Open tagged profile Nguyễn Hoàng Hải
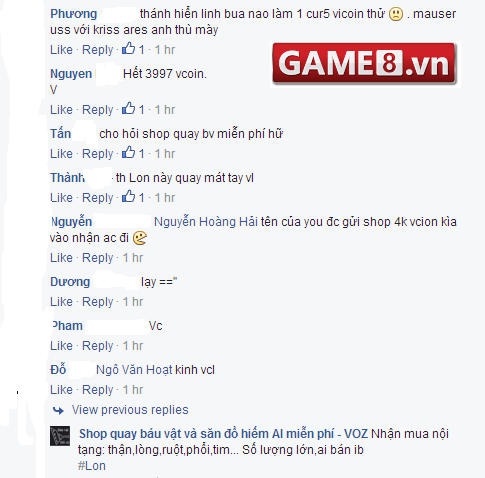This screenshot has width=485, height=478. [x=206, y=222]
